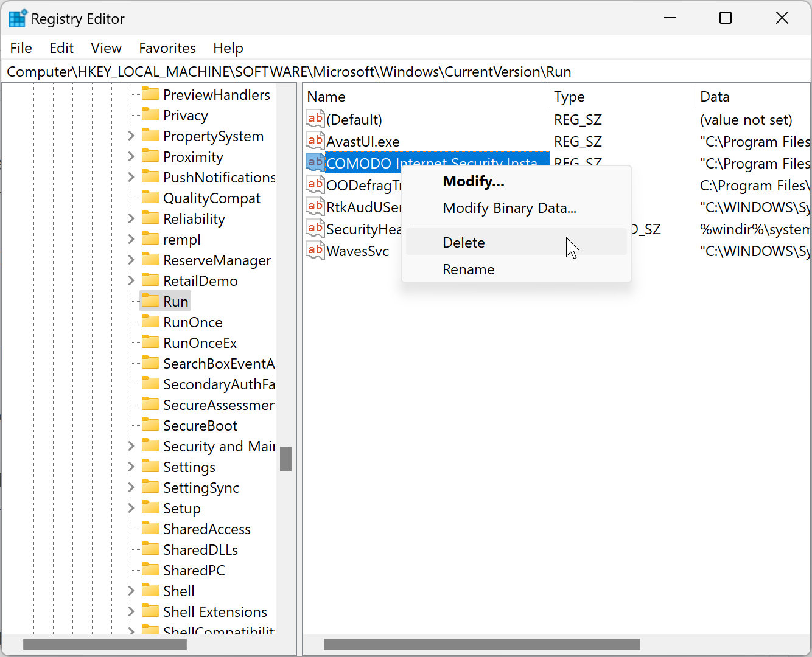Click the QualityCompat folder icon
The width and height of the screenshot is (812, 657).
tap(150, 197)
